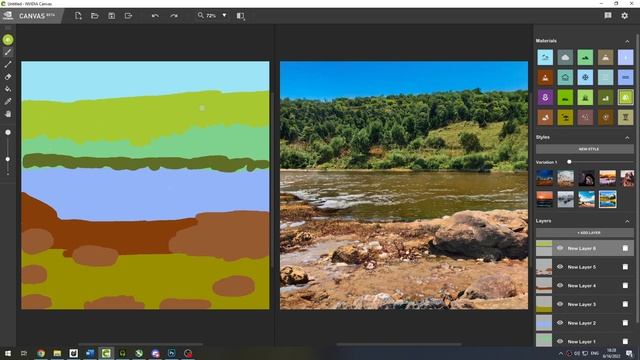The width and height of the screenshot is (640, 360).
Task: Select the Fill bucket tool
Action: 8,89
